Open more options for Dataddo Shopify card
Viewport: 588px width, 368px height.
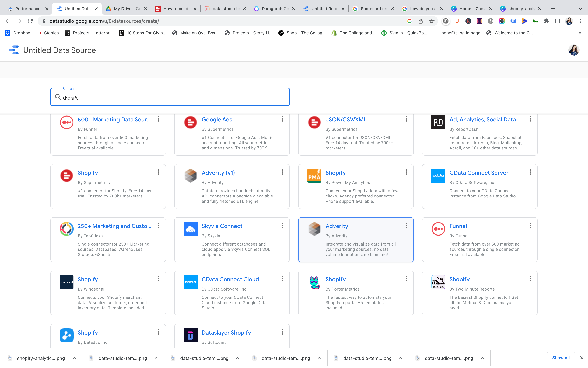tap(158, 332)
